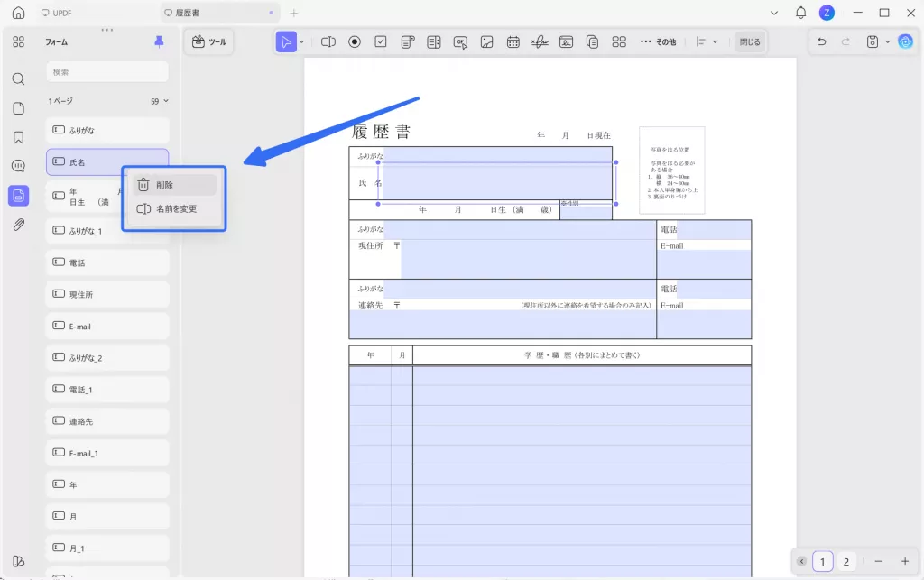Image resolution: width=924 pixels, height=580 pixels.
Task: Select the dropdown form field tool
Action: click(407, 41)
